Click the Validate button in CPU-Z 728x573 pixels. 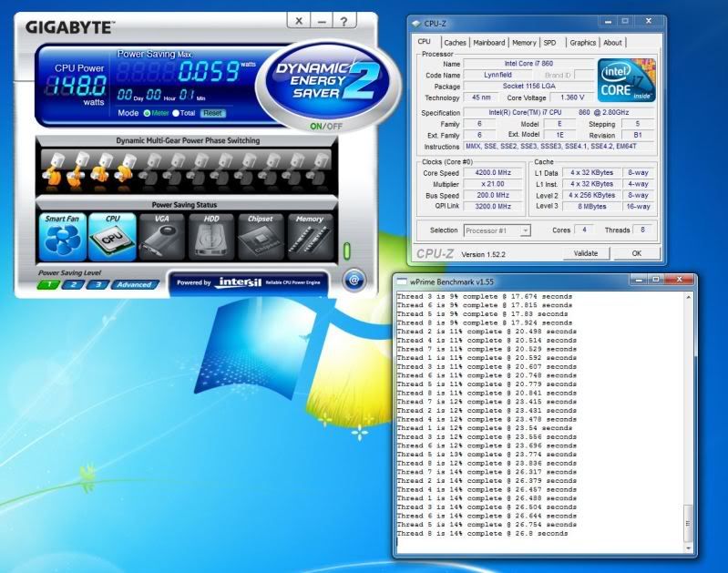[586, 253]
